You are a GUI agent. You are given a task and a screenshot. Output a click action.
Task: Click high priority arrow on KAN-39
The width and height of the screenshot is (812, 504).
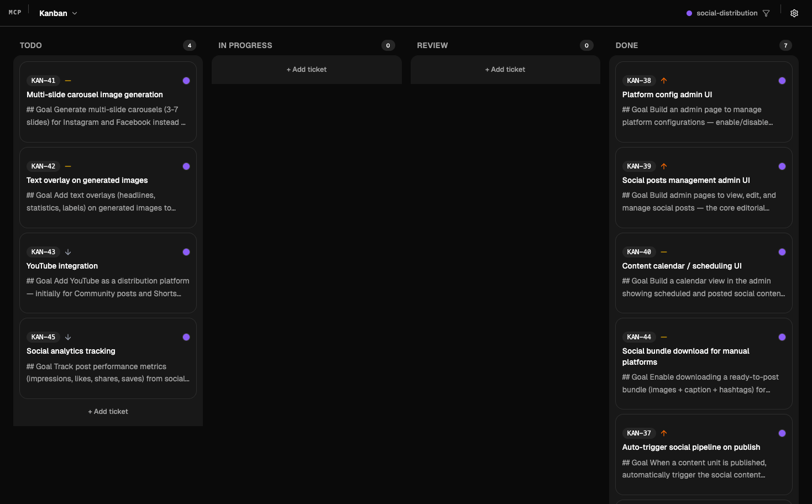[x=664, y=166]
